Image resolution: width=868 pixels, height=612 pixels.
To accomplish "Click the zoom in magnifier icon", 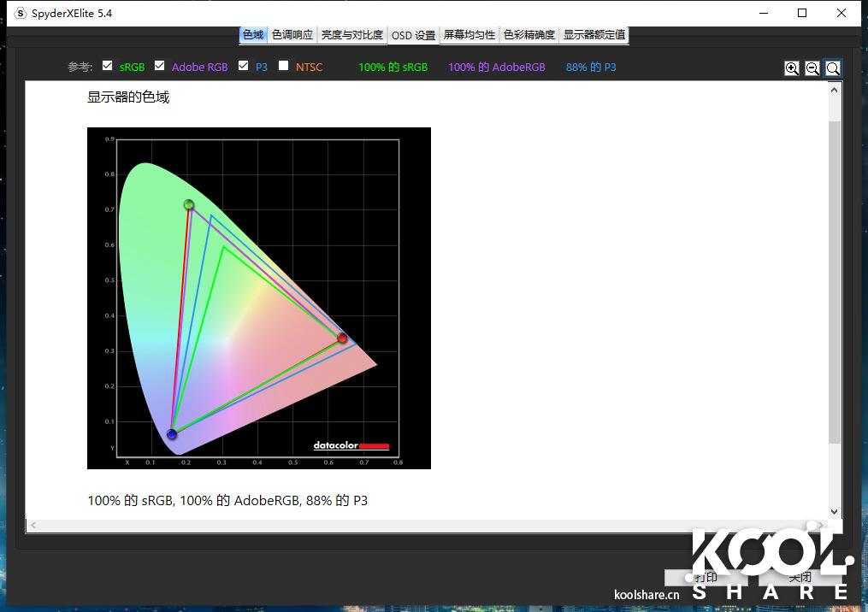I will (x=792, y=68).
